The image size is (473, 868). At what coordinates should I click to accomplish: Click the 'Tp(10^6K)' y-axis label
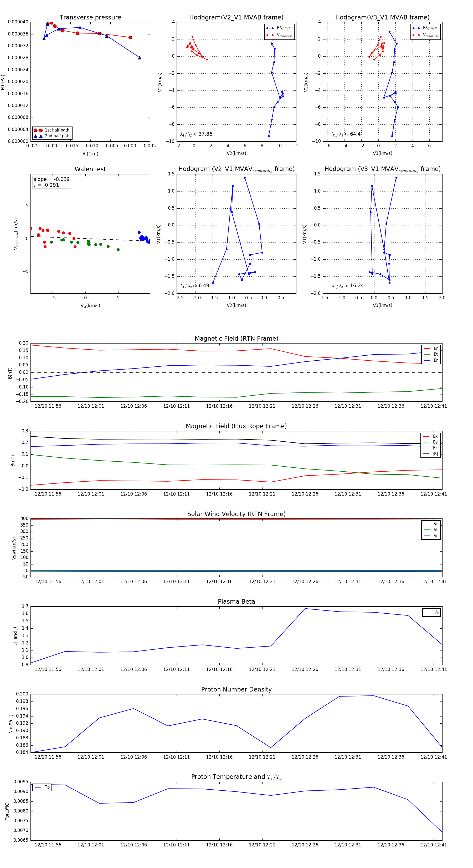pyautogui.click(x=7, y=811)
